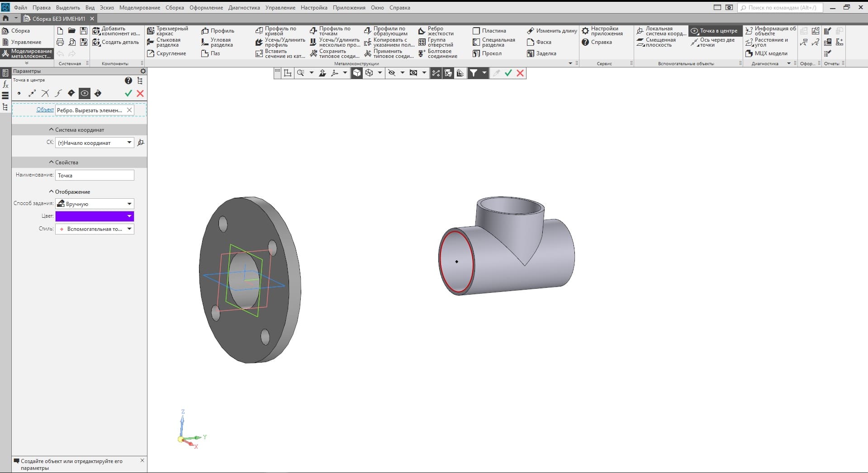The height and width of the screenshot is (473, 868).
Task: Choose 'Болтовое соединение' tool
Action: pos(437,53)
